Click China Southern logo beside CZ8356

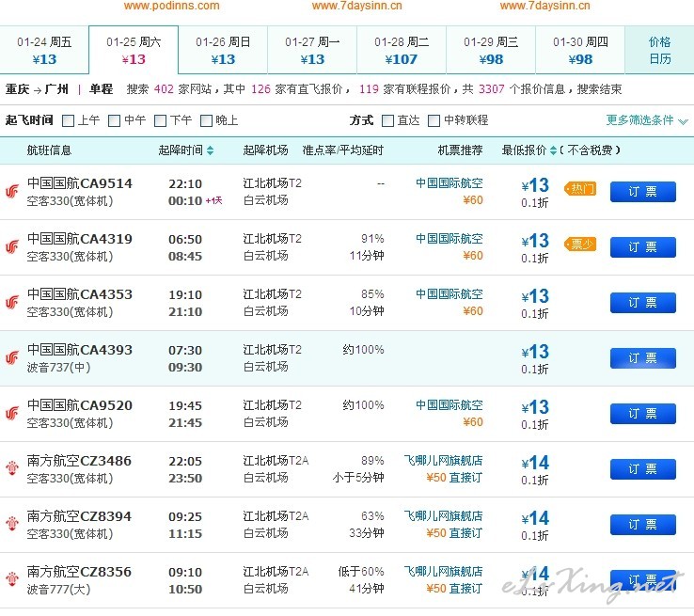[12, 578]
